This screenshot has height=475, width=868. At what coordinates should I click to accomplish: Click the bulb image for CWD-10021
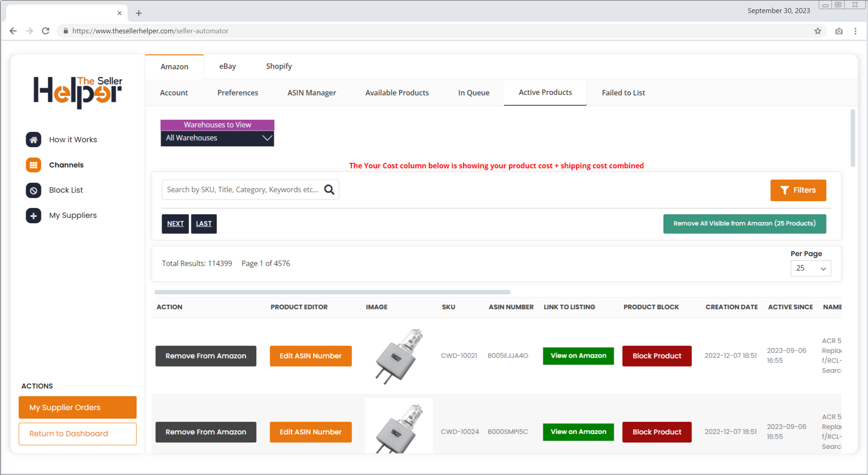399,356
